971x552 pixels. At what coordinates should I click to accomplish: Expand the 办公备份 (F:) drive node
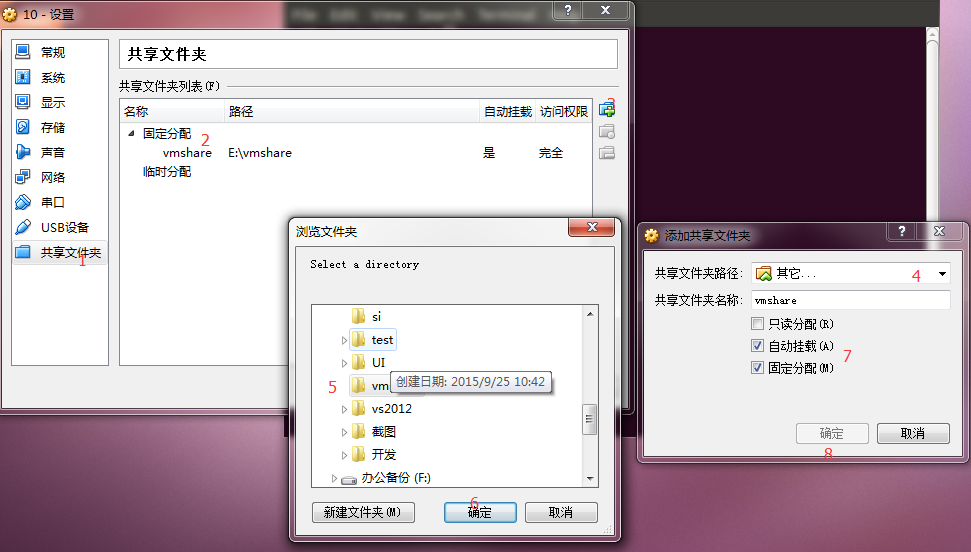point(334,478)
